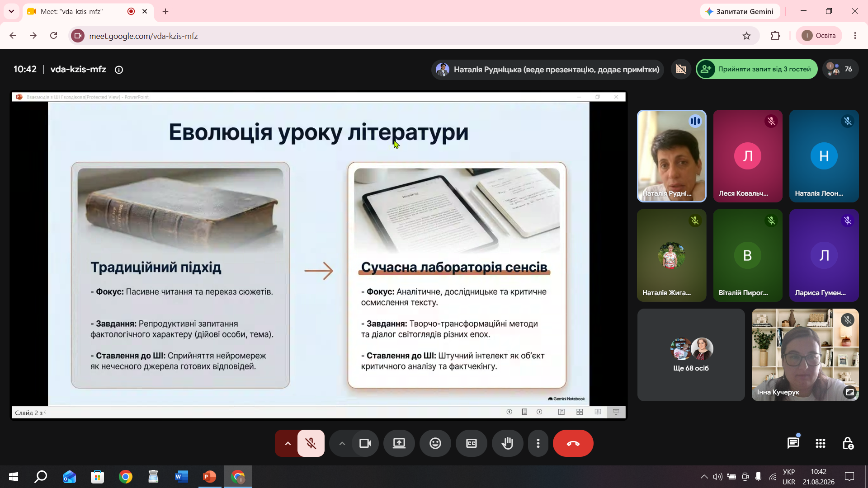Select Леся Ковальч... participant tile

(748, 156)
